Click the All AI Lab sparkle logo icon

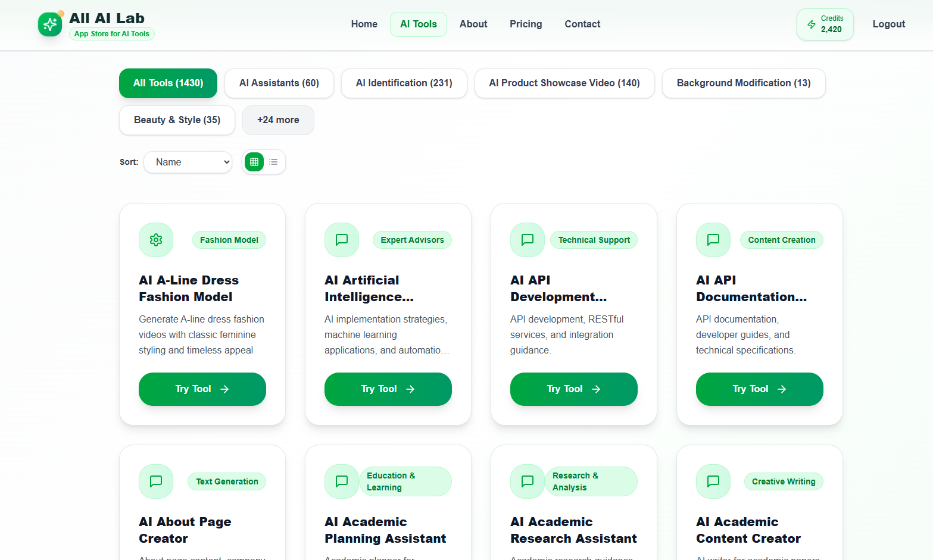50,24
